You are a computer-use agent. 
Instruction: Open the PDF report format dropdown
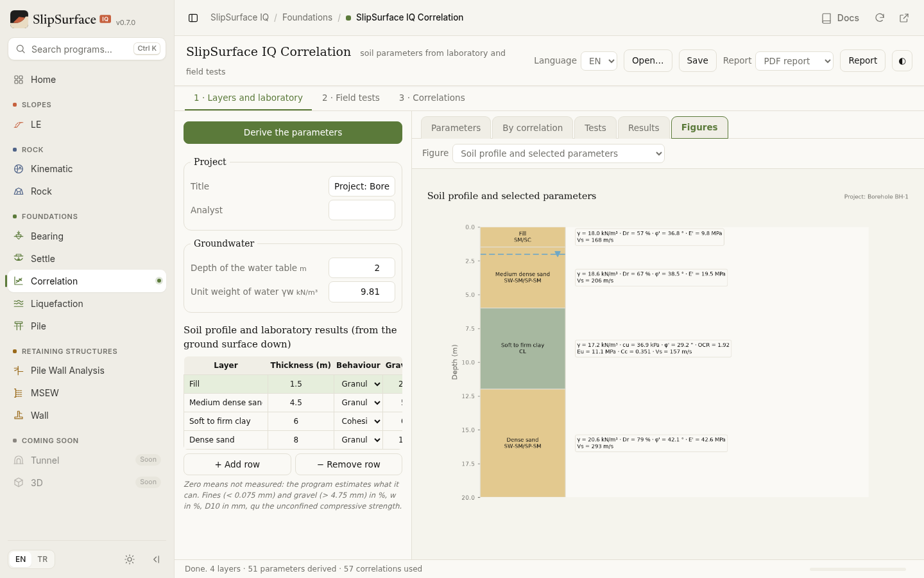click(x=794, y=61)
